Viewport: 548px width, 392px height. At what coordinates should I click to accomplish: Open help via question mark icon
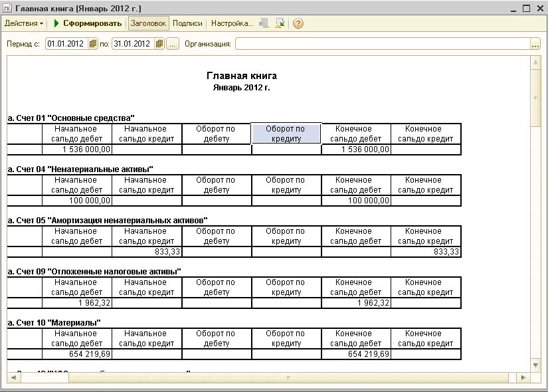298,23
